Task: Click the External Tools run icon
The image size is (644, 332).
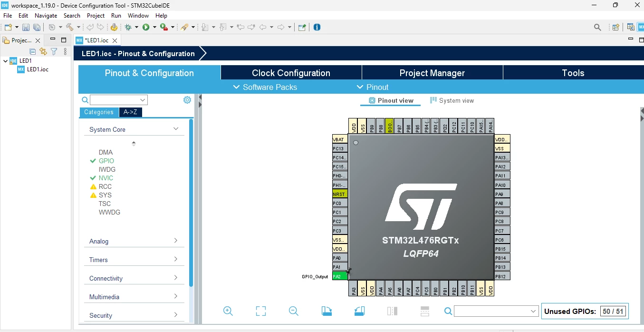Action: click(163, 27)
